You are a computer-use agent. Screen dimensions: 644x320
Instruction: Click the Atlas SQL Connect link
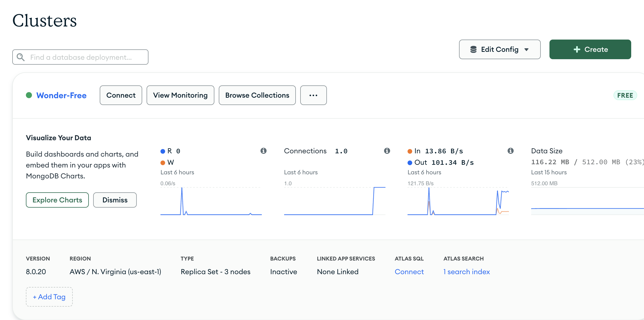pyautogui.click(x=409, y=272)
